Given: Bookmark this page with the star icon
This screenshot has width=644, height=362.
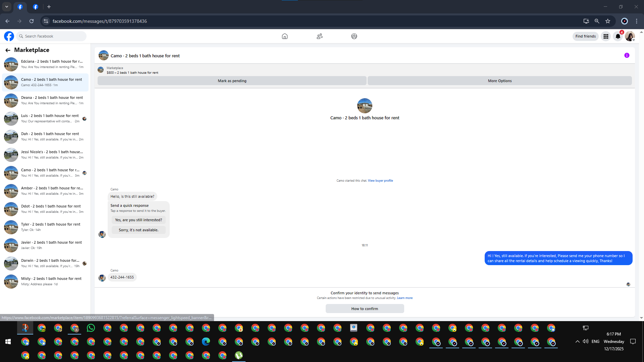Looking at the screenshot, I should [608, 21].
